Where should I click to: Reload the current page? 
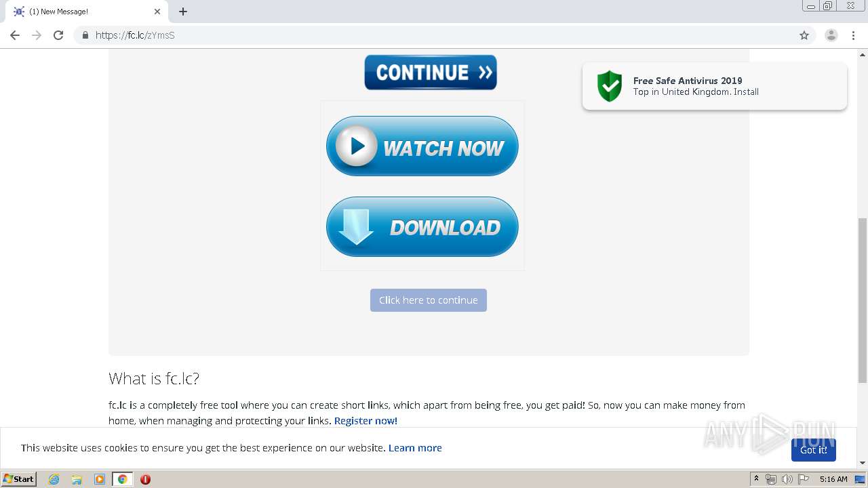pos(58,35)
